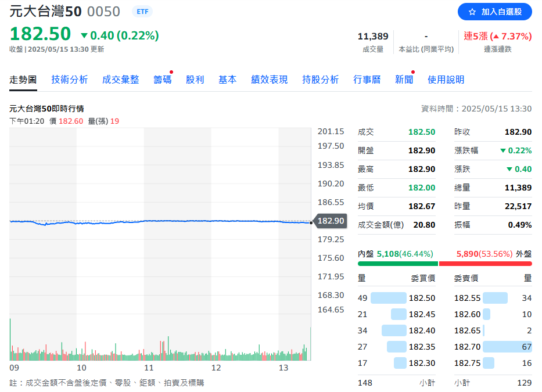Image resolution: width=542 pixels, height=392 pixels.
Task: Click the large 182.50 closing price
Action: click(40, 34)
